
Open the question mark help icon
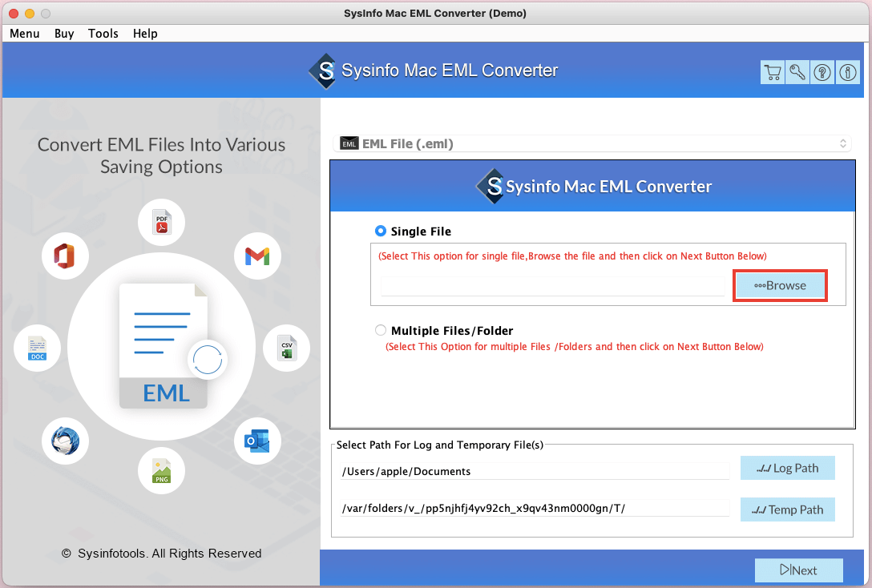click(x=822, y=72)
